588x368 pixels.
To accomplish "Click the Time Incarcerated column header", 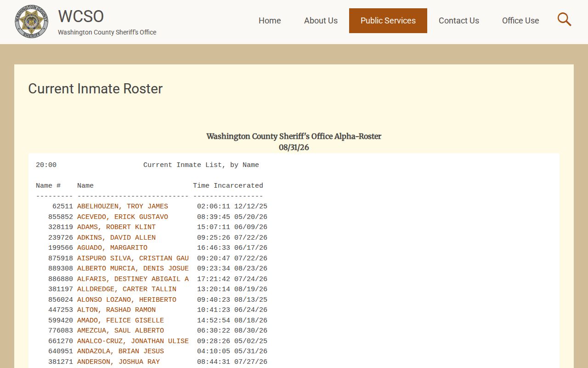I will [228, 186].
